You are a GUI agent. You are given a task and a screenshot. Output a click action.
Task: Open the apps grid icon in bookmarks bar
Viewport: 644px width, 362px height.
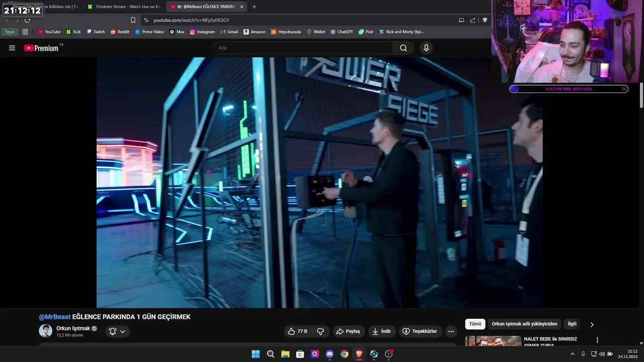[x=25, y=32]
